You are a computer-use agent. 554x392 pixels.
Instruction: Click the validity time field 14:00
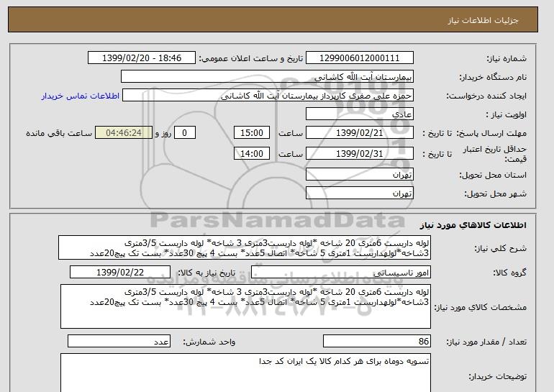tap(252, 154)
